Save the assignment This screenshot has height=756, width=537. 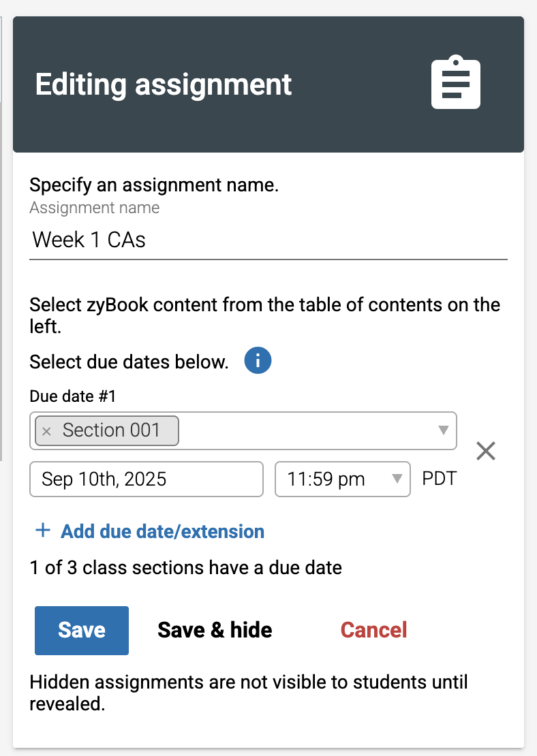coord(82,630)
